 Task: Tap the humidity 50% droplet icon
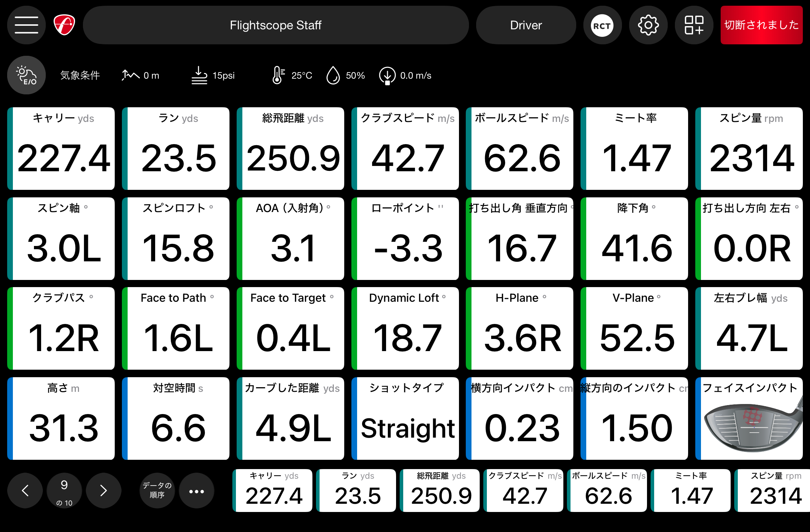click(x=333, y=75)
